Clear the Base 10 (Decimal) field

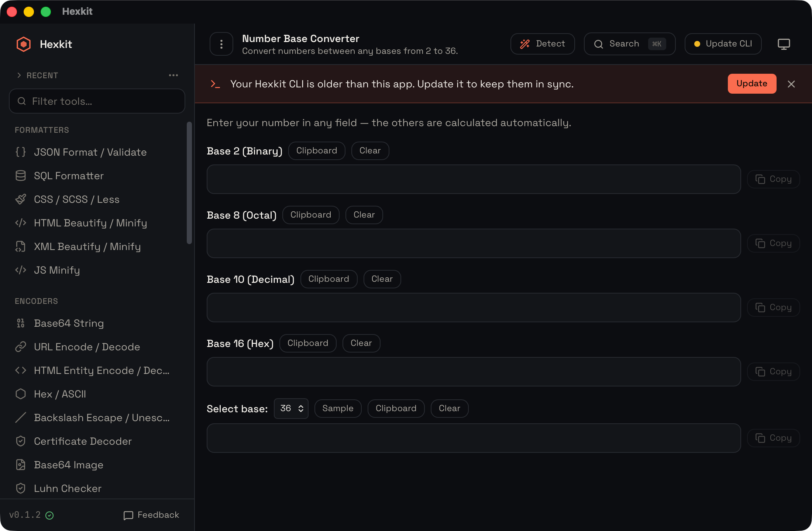point(382,279)
